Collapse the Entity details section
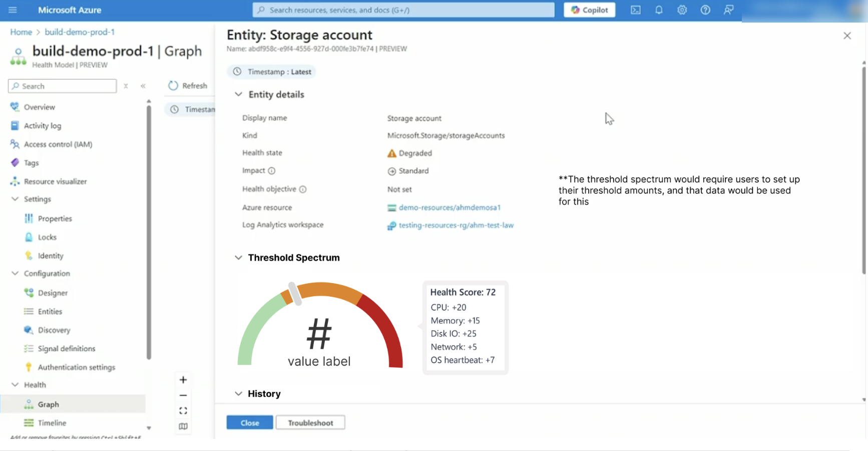This screenshot has height=451, width=868. click(238, 95)
